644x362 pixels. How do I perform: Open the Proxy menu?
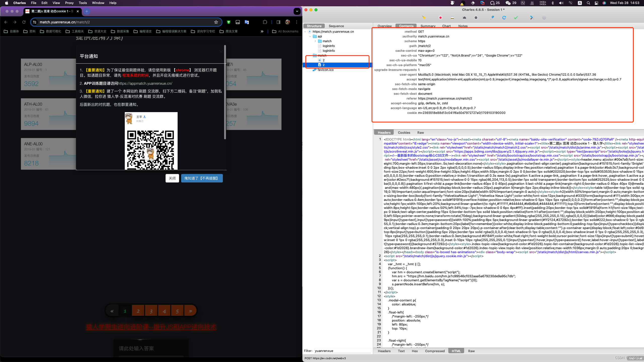[x=69, y=3]
